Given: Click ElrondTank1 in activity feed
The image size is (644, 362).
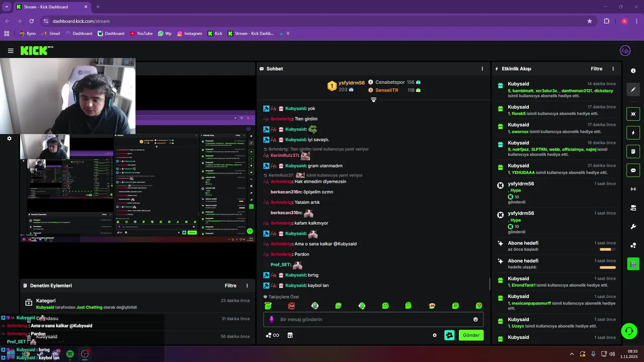Looking at the screenshot, I should click(x=524, y=285).
